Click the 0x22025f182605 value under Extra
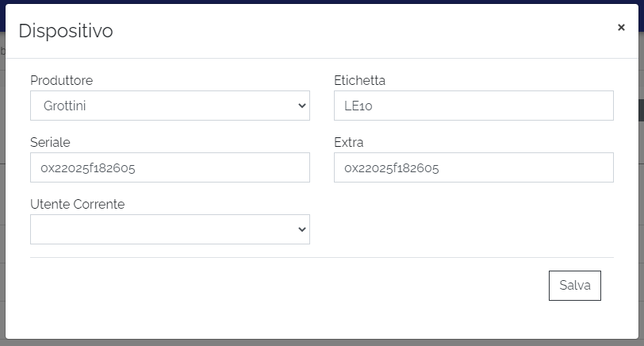 pos(392,167)
